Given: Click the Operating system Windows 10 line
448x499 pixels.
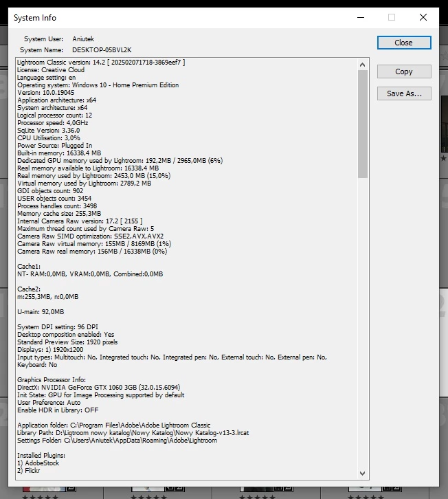Looking at the screenshot, I should pyautogui.click(x=98, y=85).
